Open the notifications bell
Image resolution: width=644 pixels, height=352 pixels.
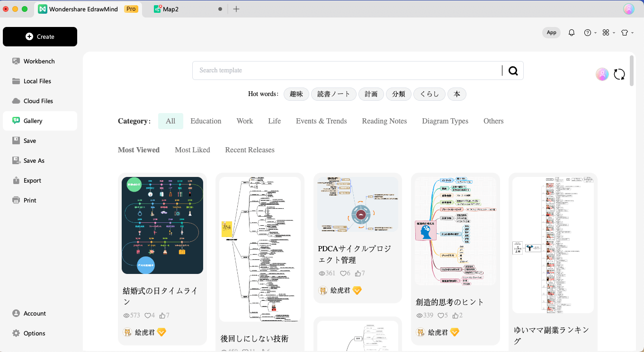[x=572, y=33]
